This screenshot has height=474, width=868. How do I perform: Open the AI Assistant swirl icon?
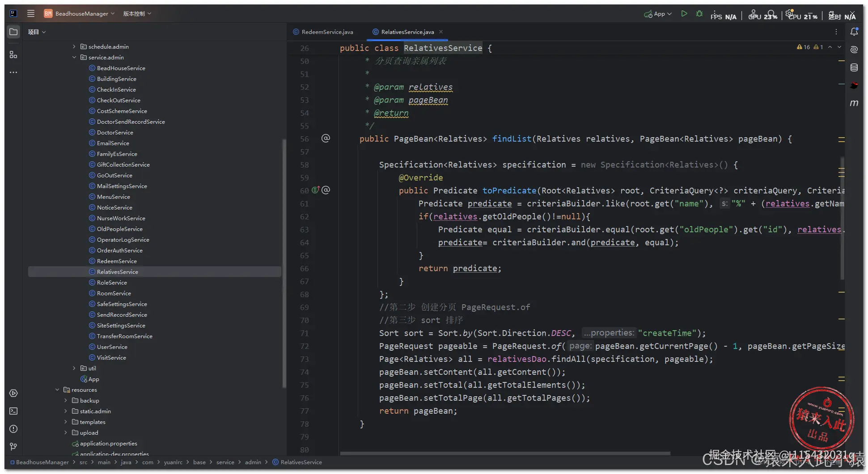click(854, 49)
